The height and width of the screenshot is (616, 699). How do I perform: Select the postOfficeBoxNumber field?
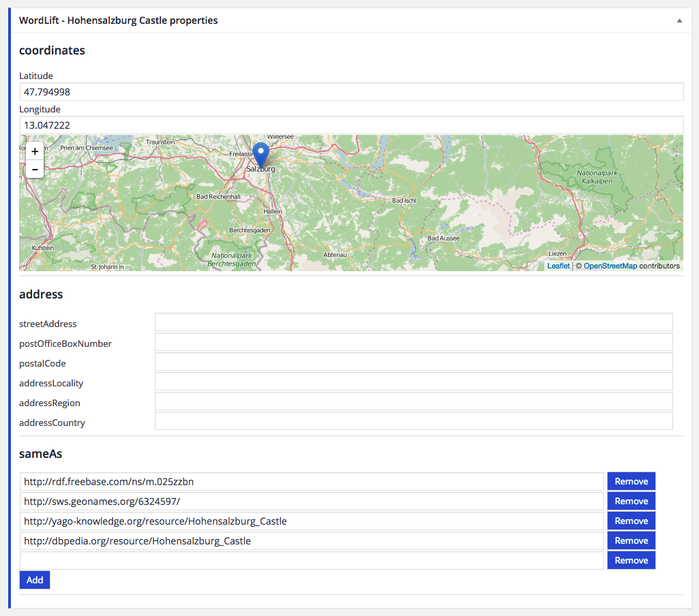click(x=413, y=342)
